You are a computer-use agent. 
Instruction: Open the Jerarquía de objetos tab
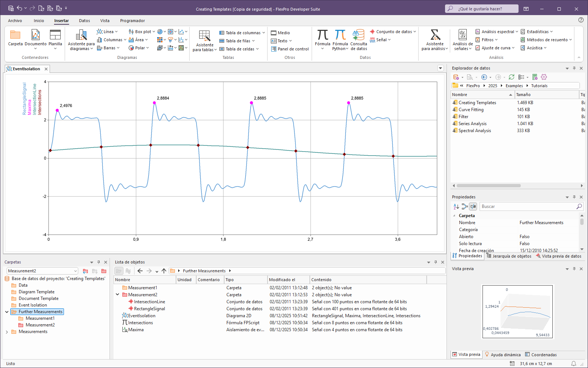(509, 256)
